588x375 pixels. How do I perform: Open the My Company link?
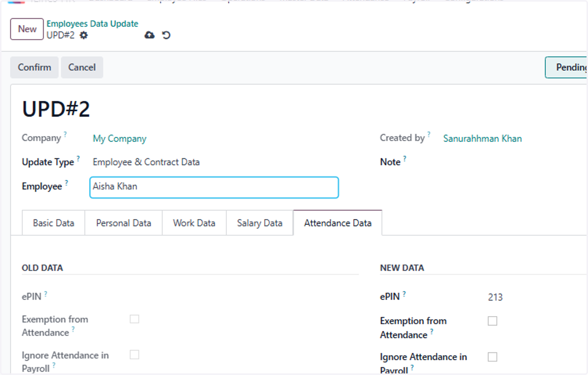[120, 139]
